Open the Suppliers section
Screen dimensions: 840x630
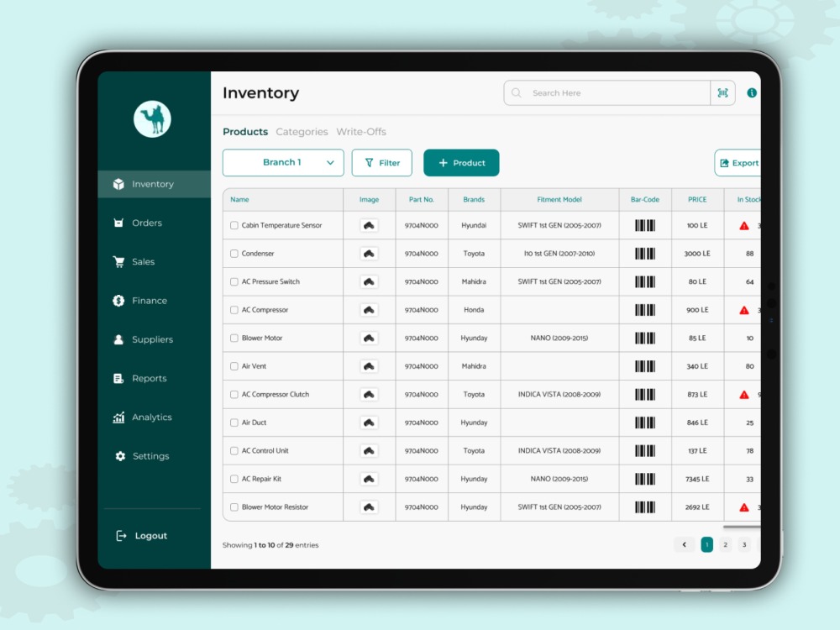[155, 339]
